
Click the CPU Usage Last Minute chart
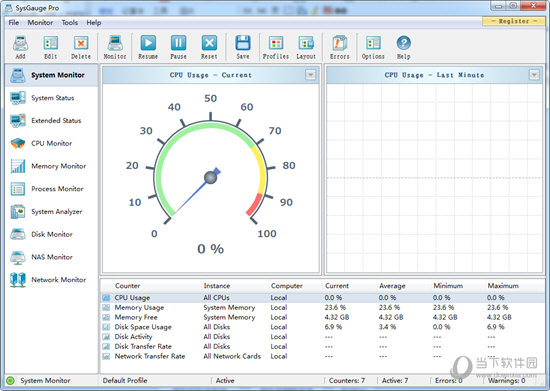pos(434,178)
